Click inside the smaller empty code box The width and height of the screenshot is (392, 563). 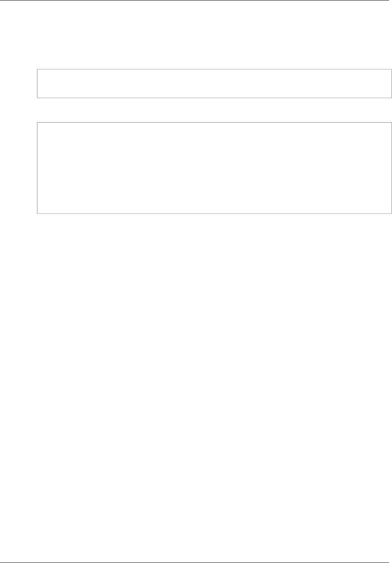coord(214,84)
